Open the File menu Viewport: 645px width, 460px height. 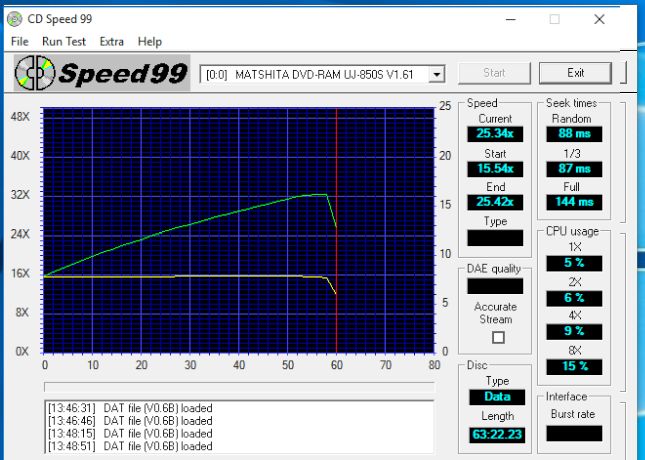[x=20, y=42]
